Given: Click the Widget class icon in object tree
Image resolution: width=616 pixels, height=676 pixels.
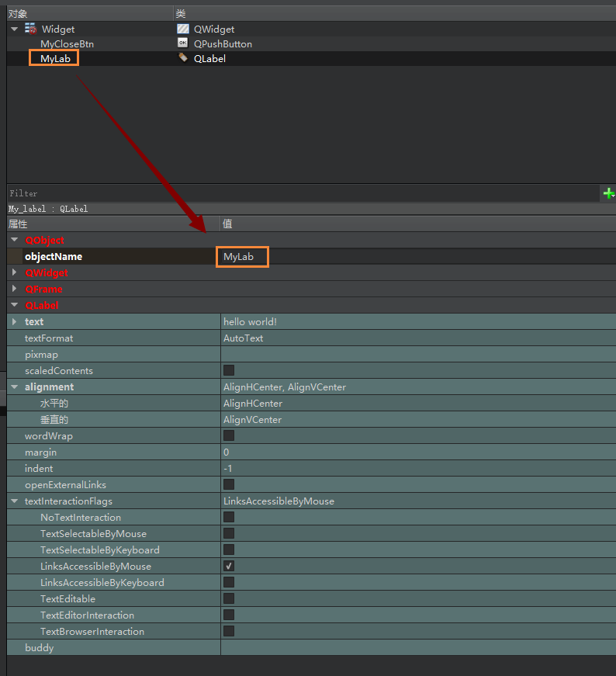Looking at the screenshot, I should (31, 29).
